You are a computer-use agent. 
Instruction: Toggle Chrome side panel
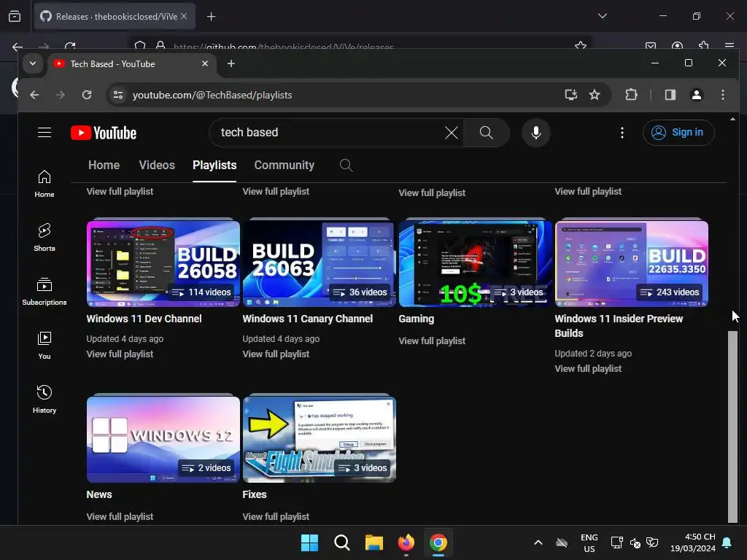tap(670, 95)
